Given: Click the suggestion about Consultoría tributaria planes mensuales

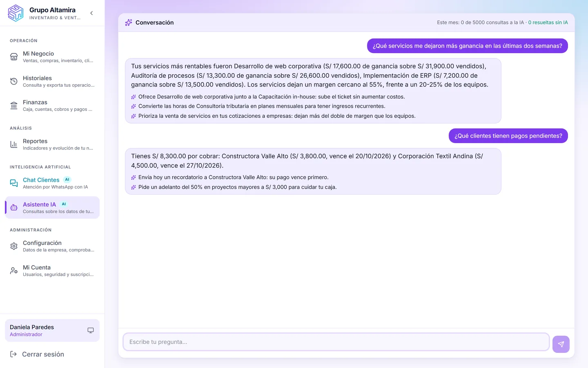Looking at the screenshot, I should pyautogui.click(x=262, y=106).
